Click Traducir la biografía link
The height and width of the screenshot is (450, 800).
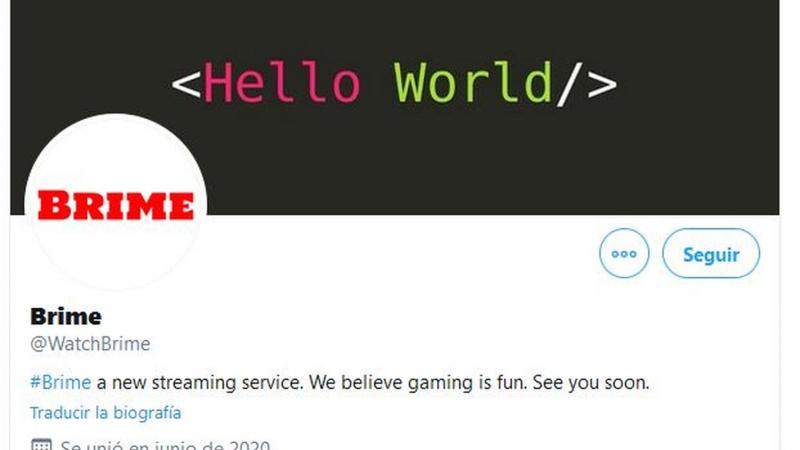click(x=106, y=412)
